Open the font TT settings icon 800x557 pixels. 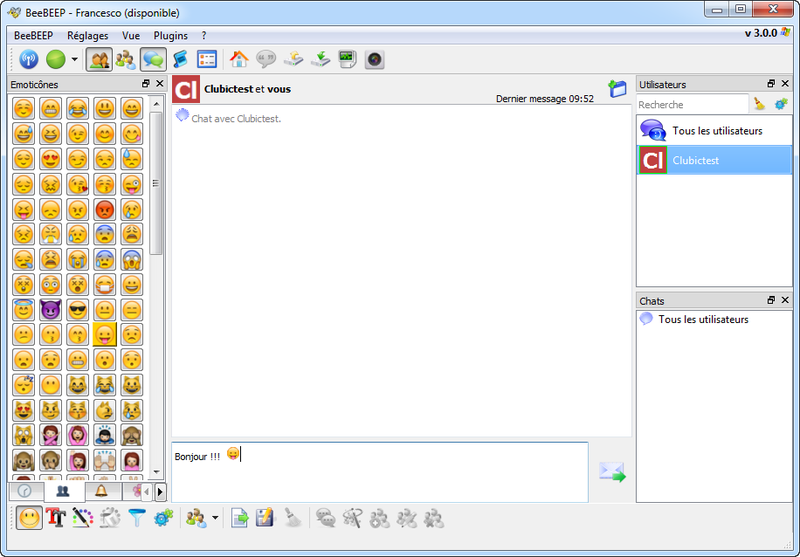(56, 518)
